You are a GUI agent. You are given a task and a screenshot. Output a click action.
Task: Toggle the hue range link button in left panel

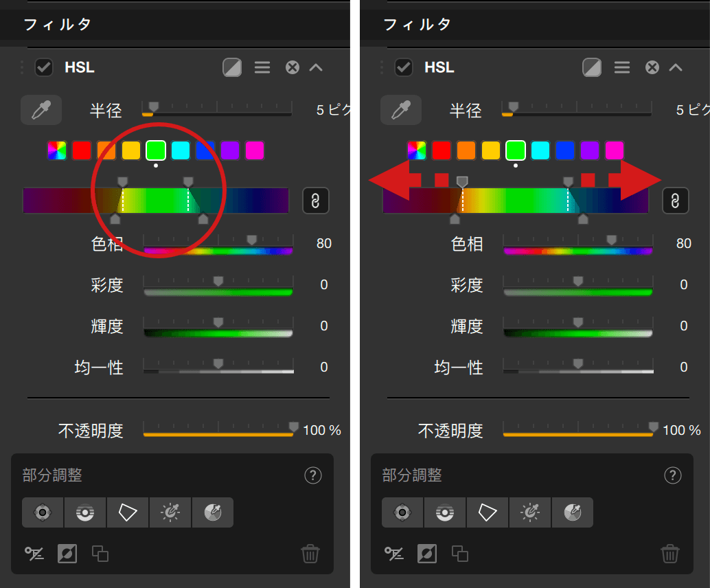316,200
